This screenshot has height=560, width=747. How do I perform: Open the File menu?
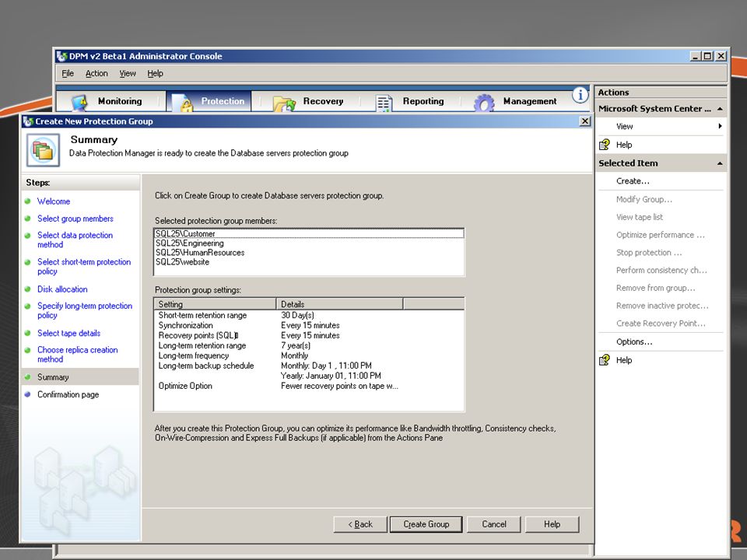(x=68, y=73)
